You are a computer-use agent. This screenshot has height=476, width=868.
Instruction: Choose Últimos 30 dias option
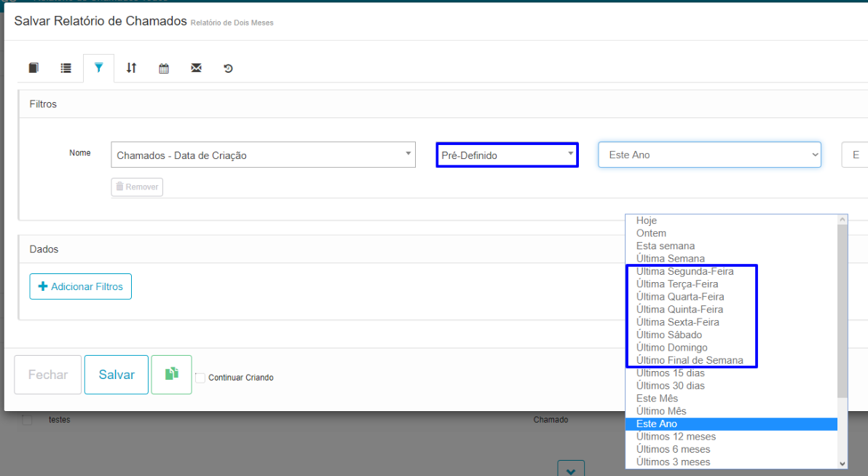(671, 386)
